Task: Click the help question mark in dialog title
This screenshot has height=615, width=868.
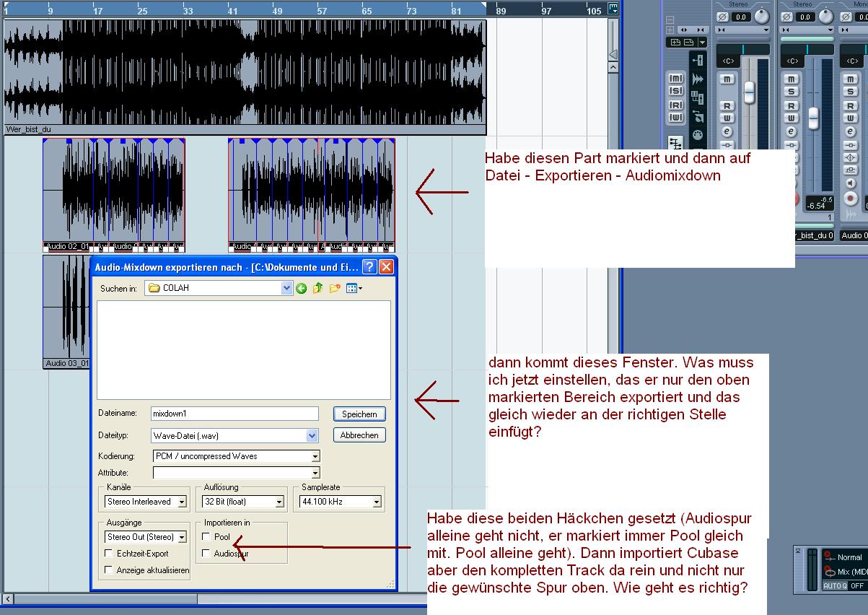Action: (369, 267)
